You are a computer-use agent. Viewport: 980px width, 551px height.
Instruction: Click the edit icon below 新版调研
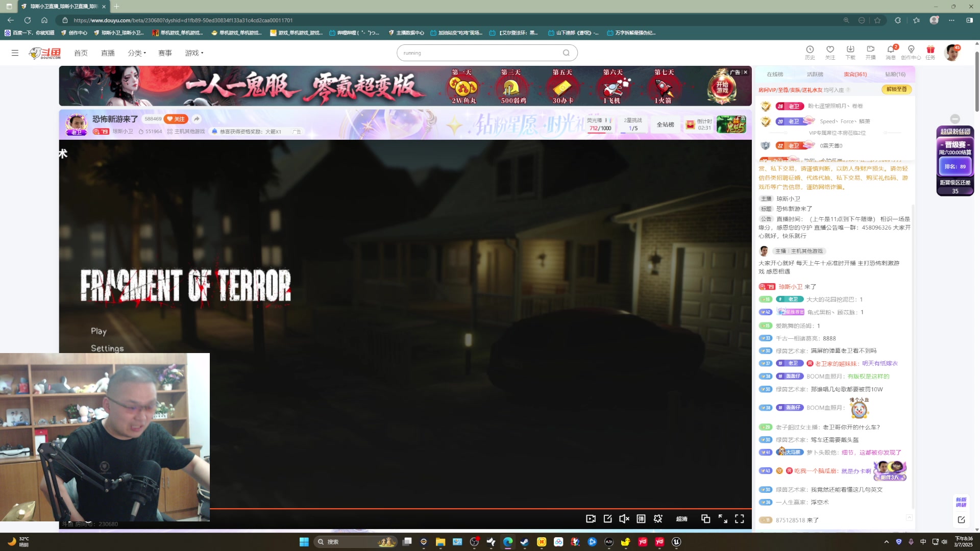click(961, 520)
